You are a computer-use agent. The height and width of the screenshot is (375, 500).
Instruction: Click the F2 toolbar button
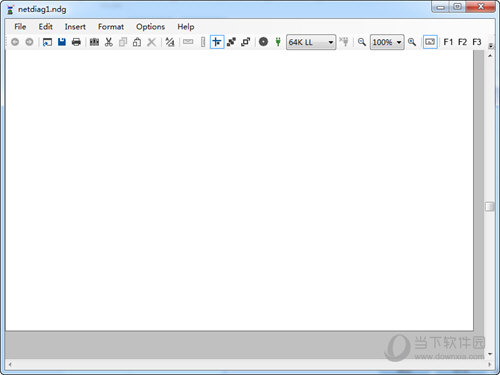click(x=462, y=42)
